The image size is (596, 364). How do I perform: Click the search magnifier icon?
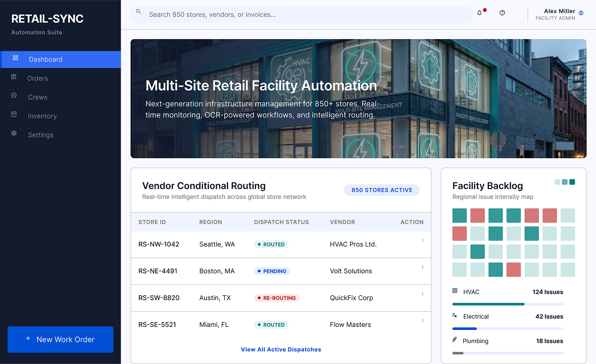pos(138,12)
